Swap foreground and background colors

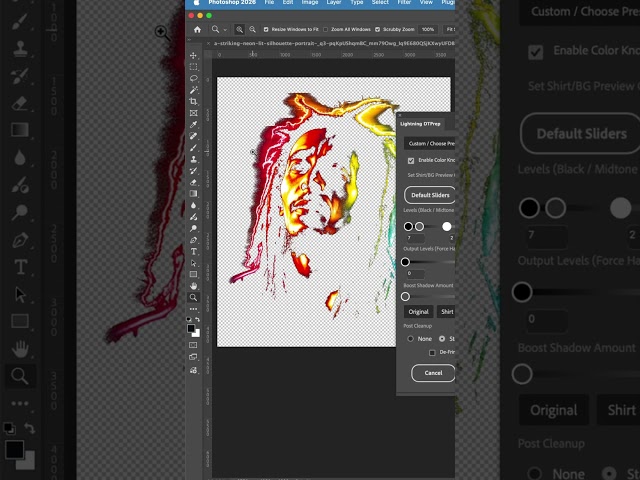(198, 319)
